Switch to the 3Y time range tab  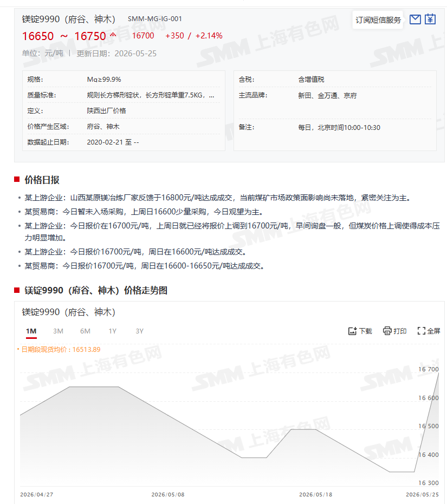[x=139, y=331]
